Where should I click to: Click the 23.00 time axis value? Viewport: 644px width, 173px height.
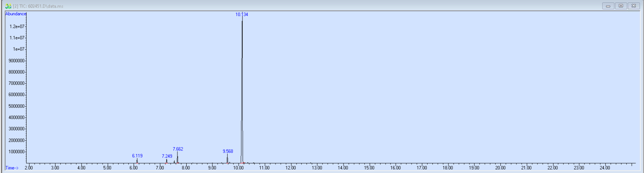(x=579, y=168)
